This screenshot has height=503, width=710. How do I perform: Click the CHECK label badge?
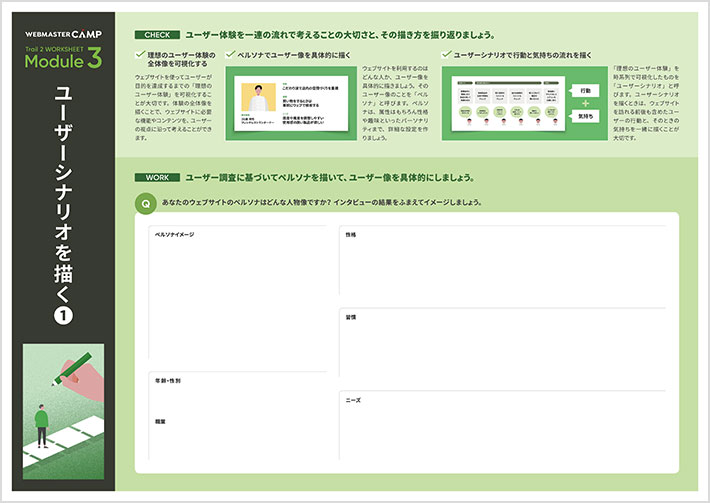tap(157, 35)
